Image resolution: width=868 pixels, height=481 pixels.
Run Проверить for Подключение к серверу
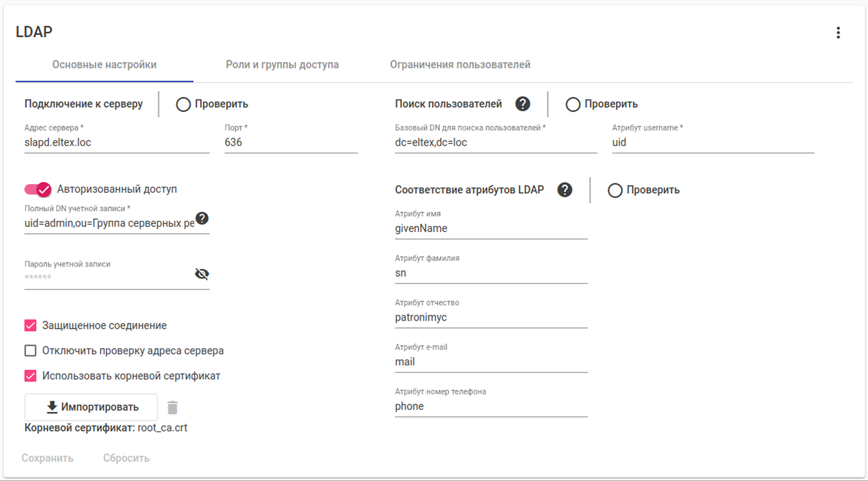[x=212, y=104]
